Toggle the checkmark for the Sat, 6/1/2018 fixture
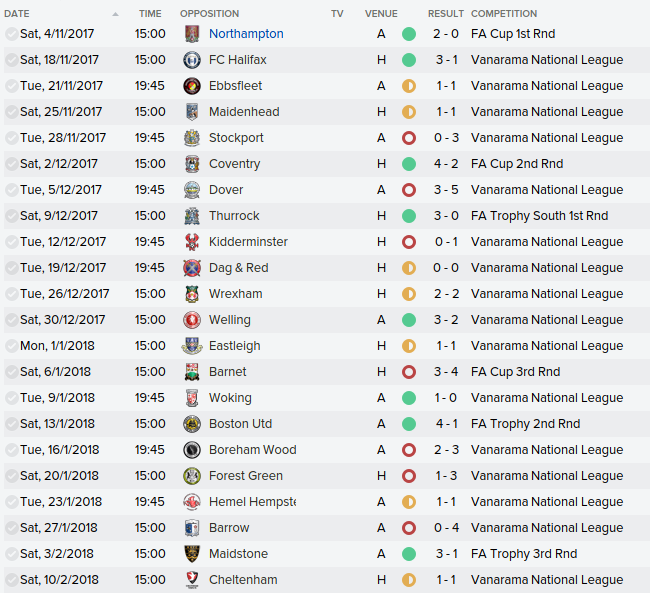 tap(12, 372)
